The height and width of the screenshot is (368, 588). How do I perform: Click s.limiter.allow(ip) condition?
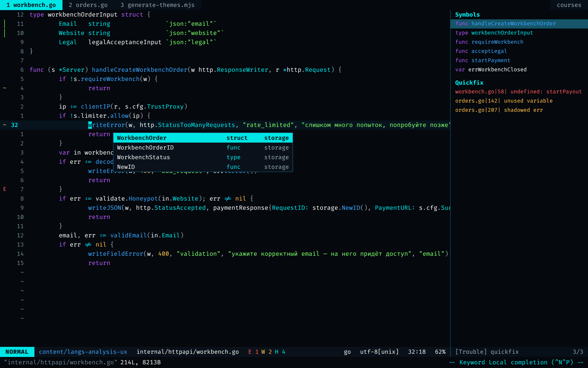(x=108, y=116)
